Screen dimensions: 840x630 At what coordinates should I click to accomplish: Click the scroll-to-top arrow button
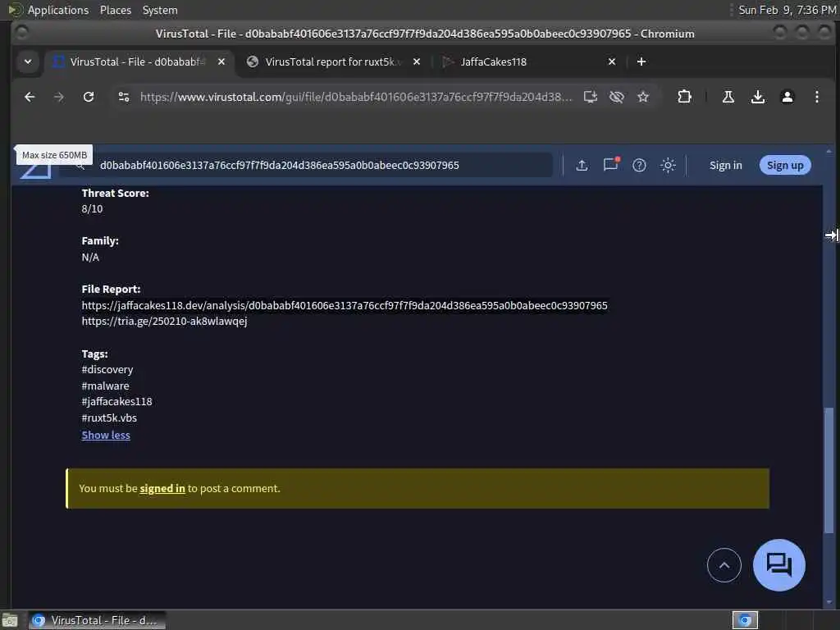tap(724, 565)
